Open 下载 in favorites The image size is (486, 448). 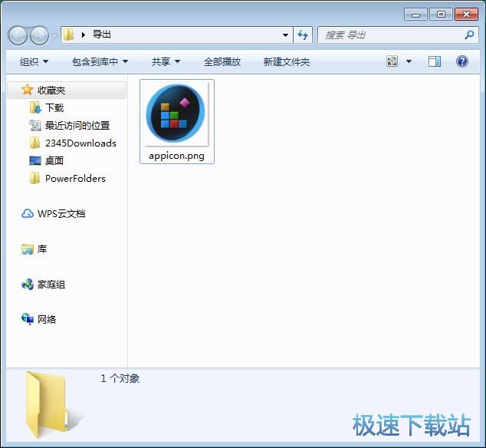pyautogui.click(x=54, y=107)
